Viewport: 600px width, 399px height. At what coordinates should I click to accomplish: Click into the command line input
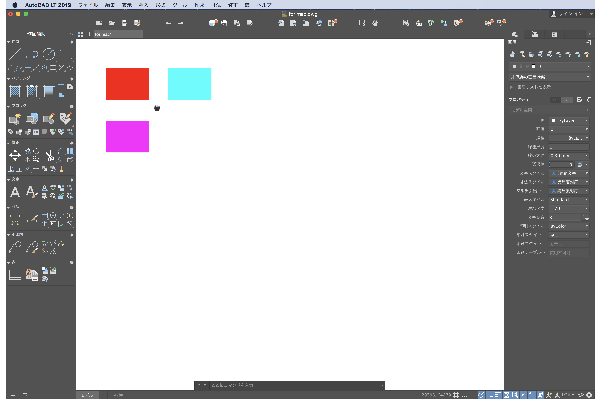click(x=295, y=385)
